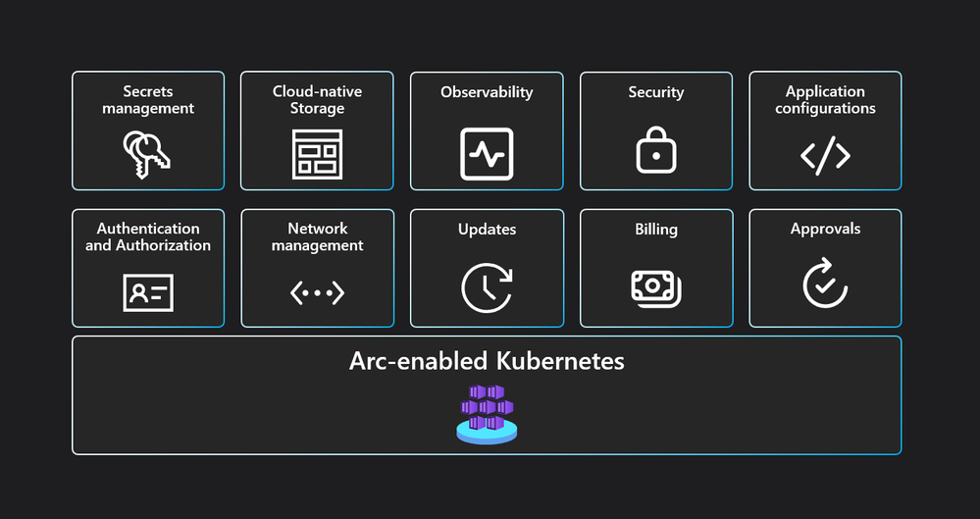
Task: Click the ID card icon under Authentication and Authorization
Action: click(x=148, y=292)
